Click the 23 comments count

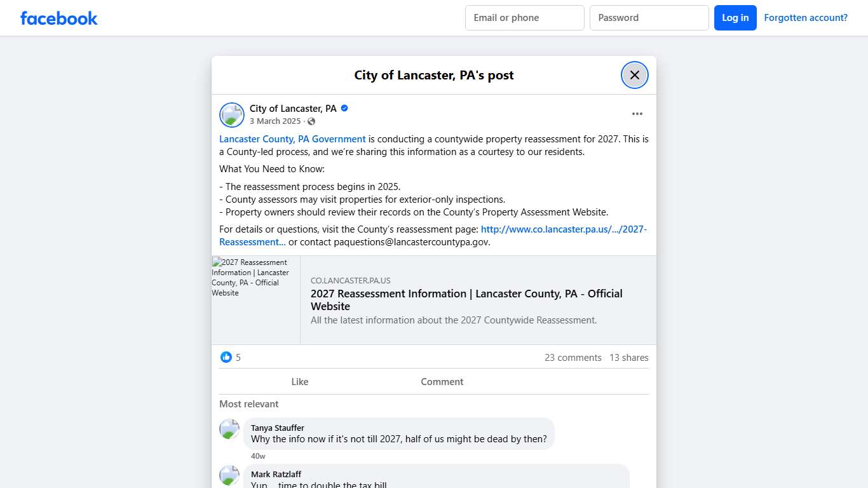(573, 357)
